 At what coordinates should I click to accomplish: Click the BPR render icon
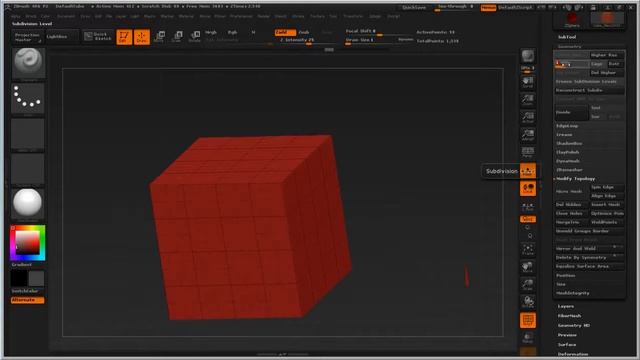coord(528,57)
